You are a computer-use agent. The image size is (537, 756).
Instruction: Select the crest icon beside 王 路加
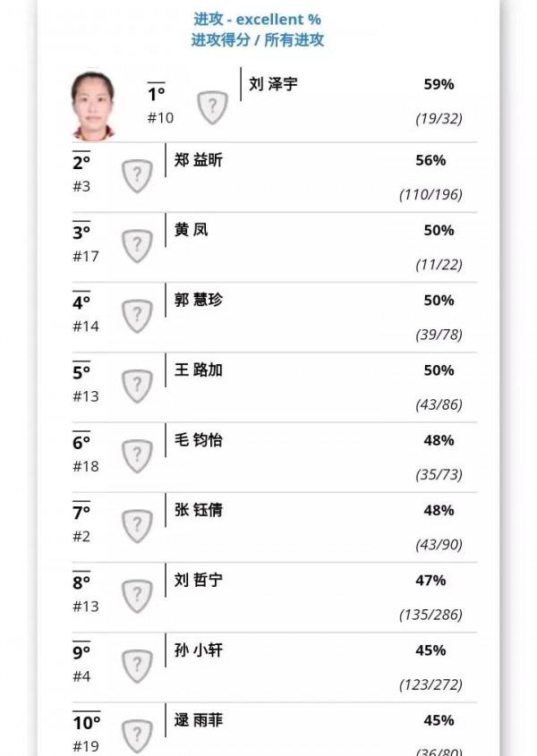click(x=135, y=386)
